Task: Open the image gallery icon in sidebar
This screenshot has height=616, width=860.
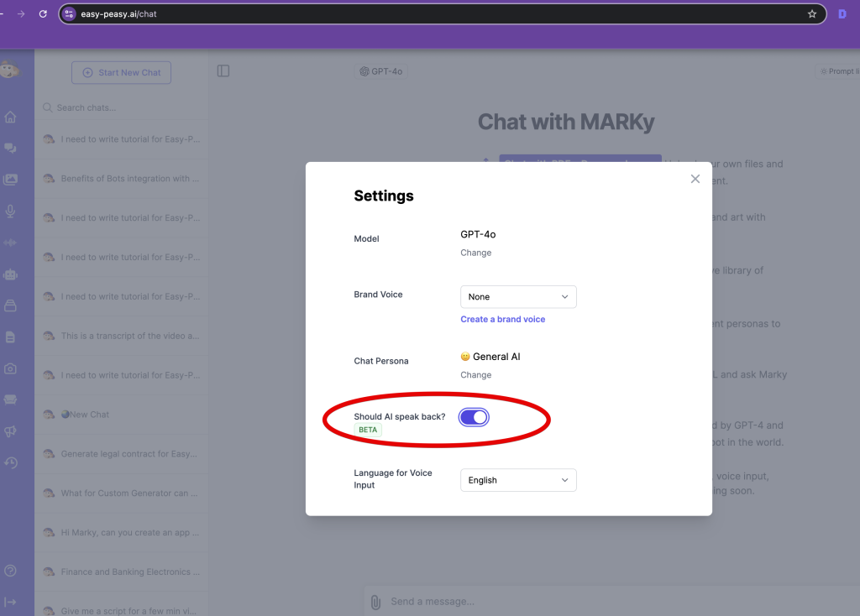Action: tap(11, 180)
